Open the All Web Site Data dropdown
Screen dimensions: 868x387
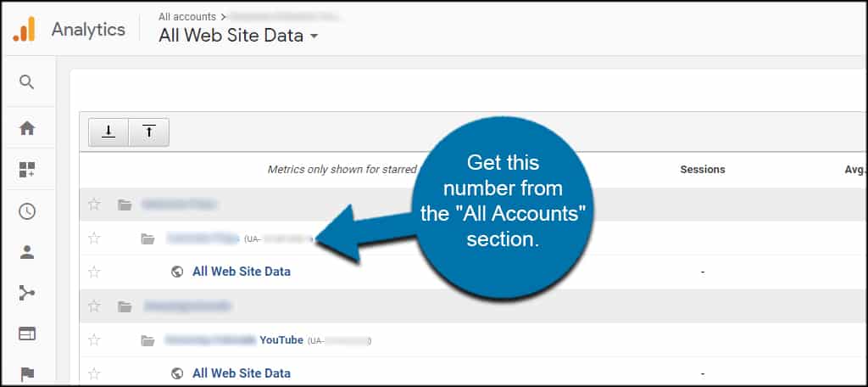238,36
